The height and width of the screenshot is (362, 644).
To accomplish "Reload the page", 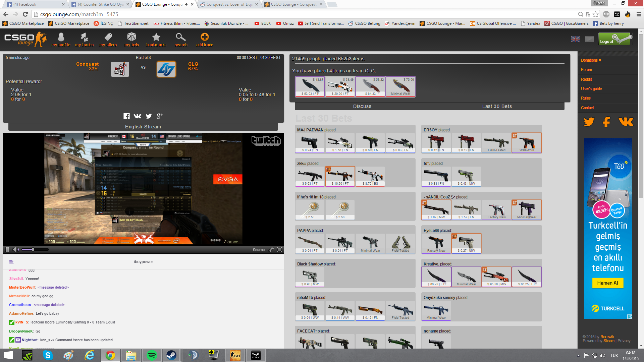I will coord(25,14).
